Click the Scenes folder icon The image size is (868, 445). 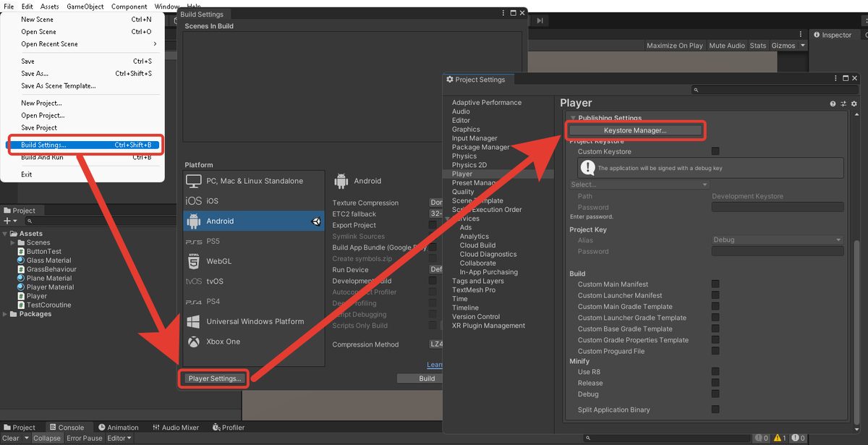[x=22, y=243]
